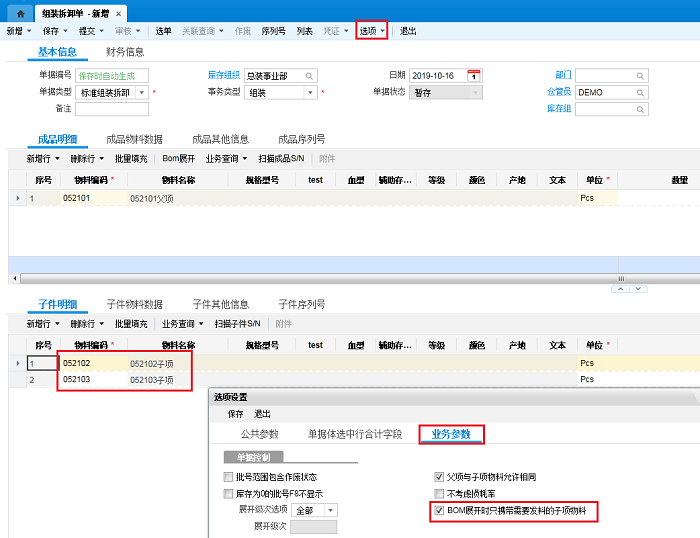Click search icon in 部门 field
Screen dimensions: 700x538
point(640,76)
